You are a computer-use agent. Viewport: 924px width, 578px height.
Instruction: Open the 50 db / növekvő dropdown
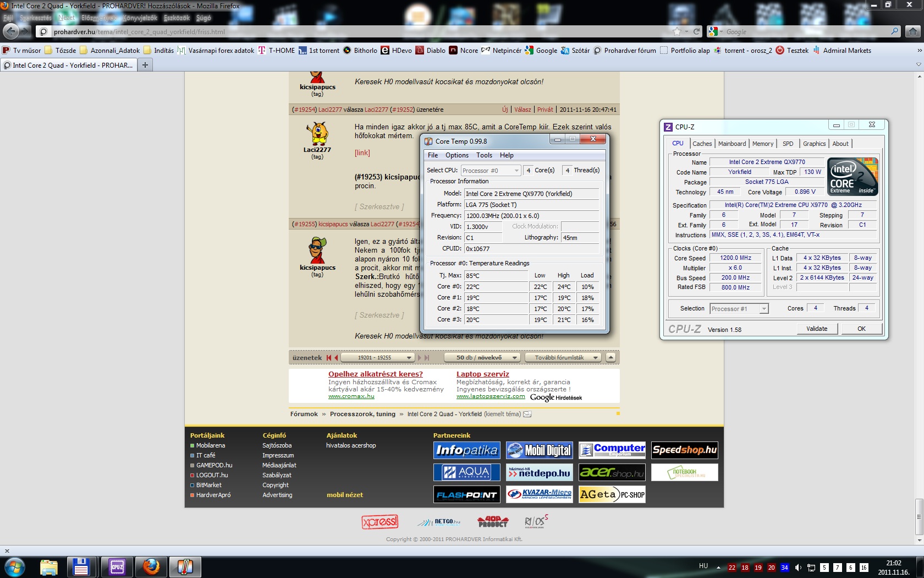click(x=482, y=358)
